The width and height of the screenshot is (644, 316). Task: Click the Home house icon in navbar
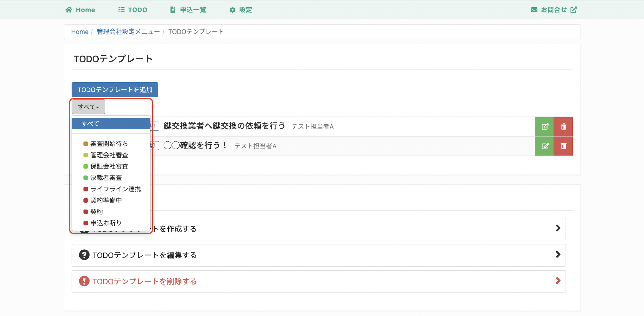tap(69, 10)
